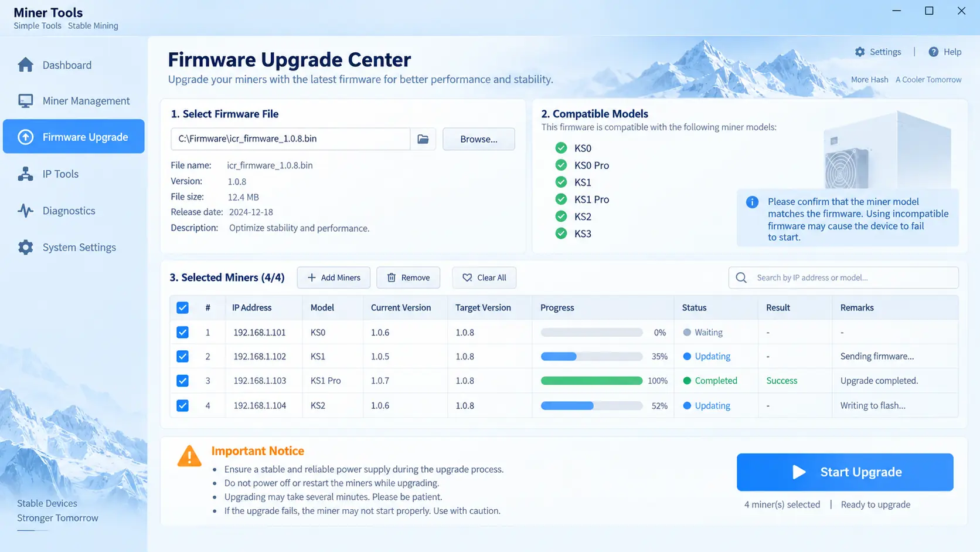This screenshot has width=980, height=552.
Task: Open the Dashboard menu item
Action: coord(74,65)
